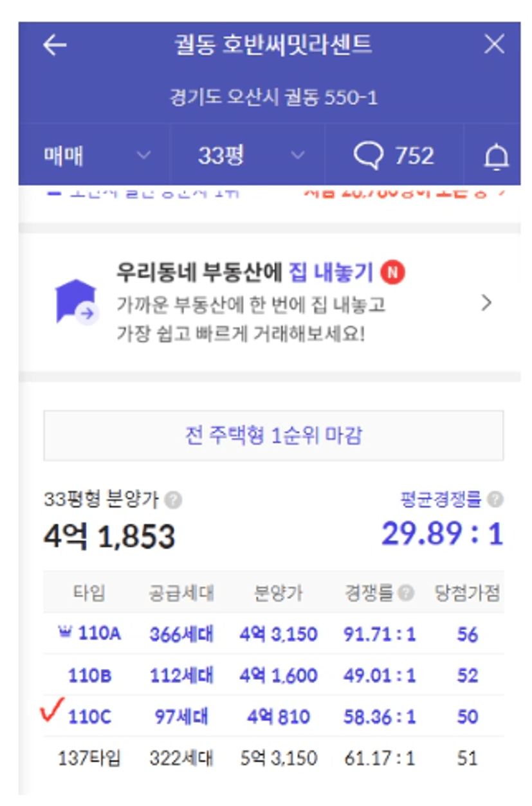Click the 전 주택형 1순위 마감 button
The image size is (532, 806).
273,435
